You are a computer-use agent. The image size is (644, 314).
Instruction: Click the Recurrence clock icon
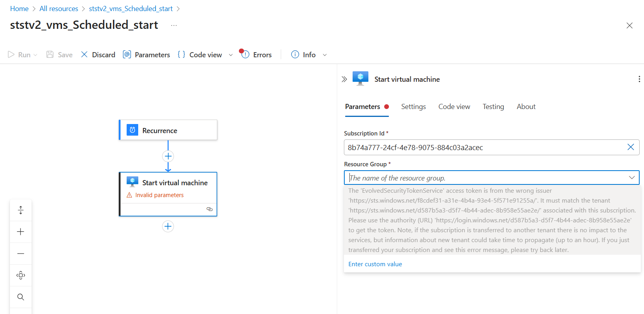pos(132,130)
